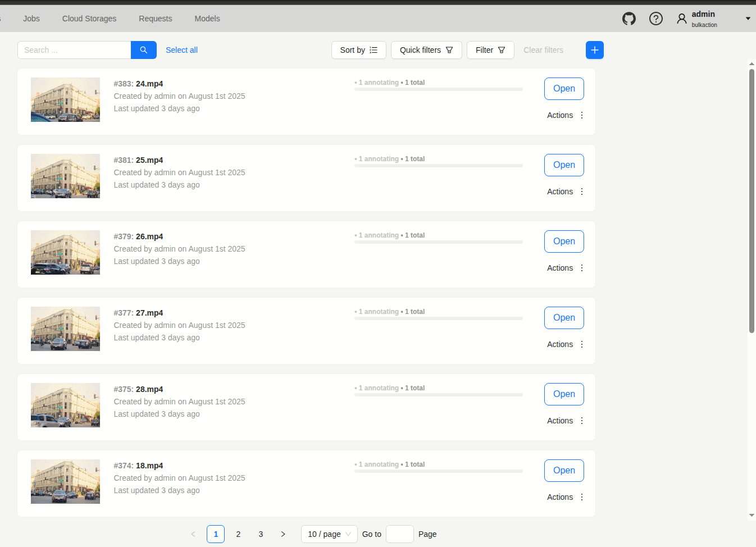Viewport: 756px width, 547px height.
Task: Click the 24.mp4 preview thumbnail
Action: (x=65, y=99)
